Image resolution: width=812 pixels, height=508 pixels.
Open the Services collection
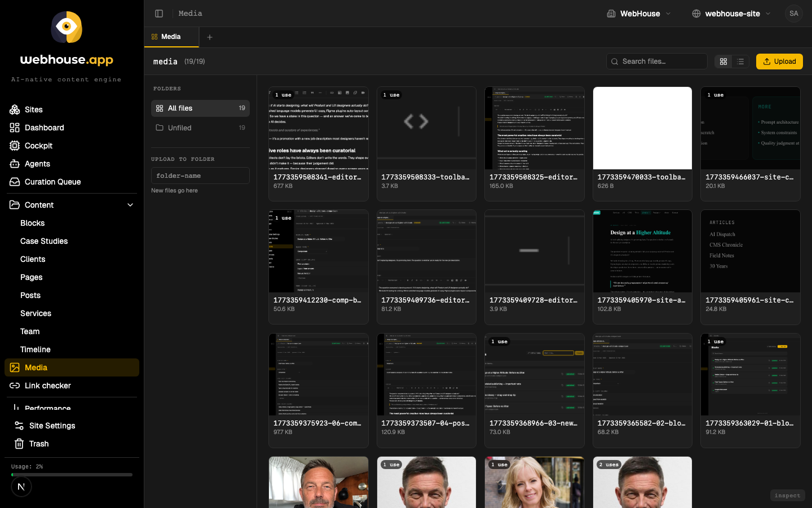tap(36, 313)
